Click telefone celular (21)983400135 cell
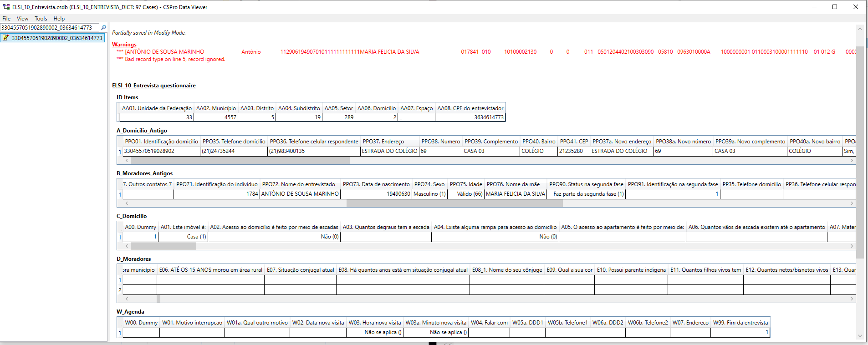The image size is (868, 345). [314, 151]
